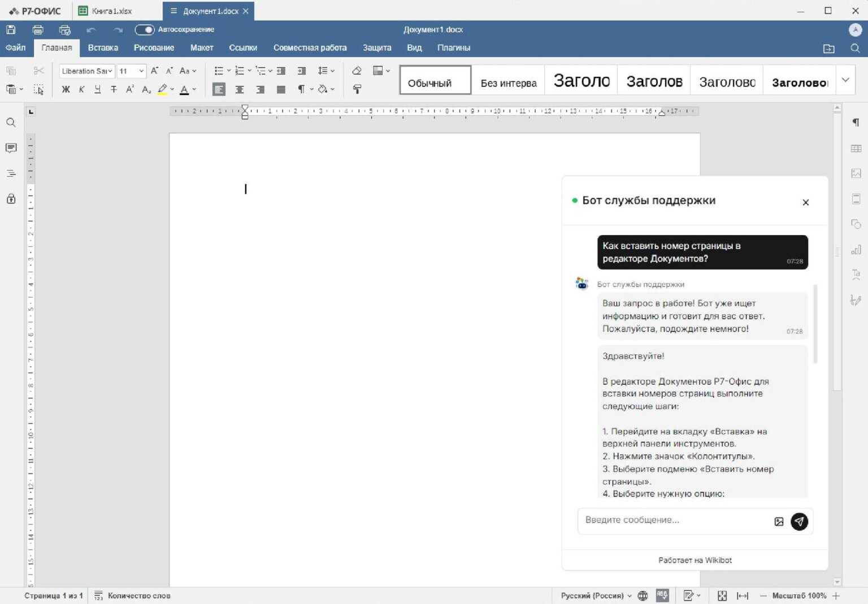Toggle bold formatting (Ж)
Screen dimensions: 868x604
coord(66,89)
